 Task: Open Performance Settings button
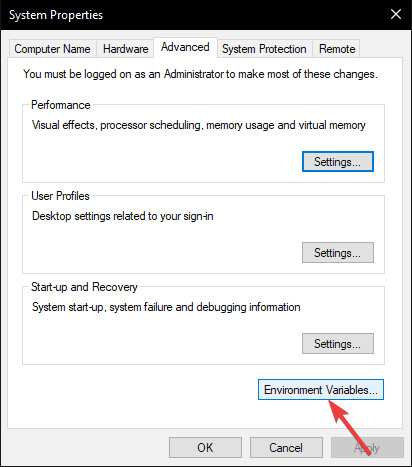coord(338,162)
